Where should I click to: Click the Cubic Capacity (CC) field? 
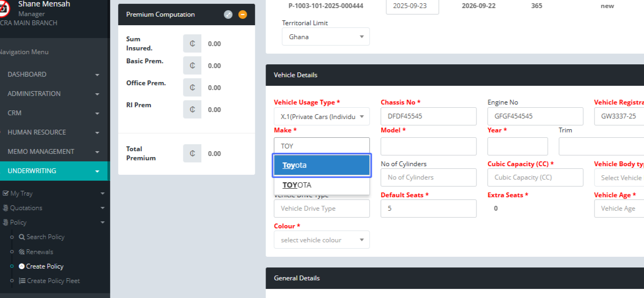click(535, 177)
